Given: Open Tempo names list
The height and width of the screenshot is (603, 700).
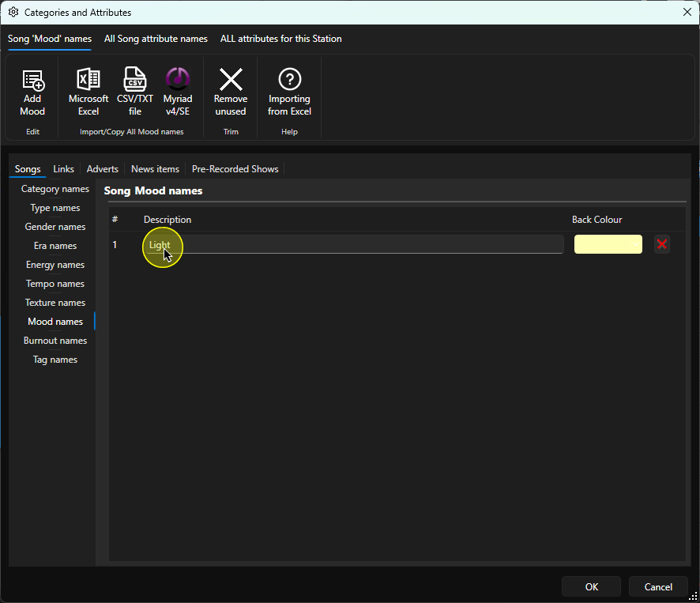Looking at the screenshot, I should 55,284.
